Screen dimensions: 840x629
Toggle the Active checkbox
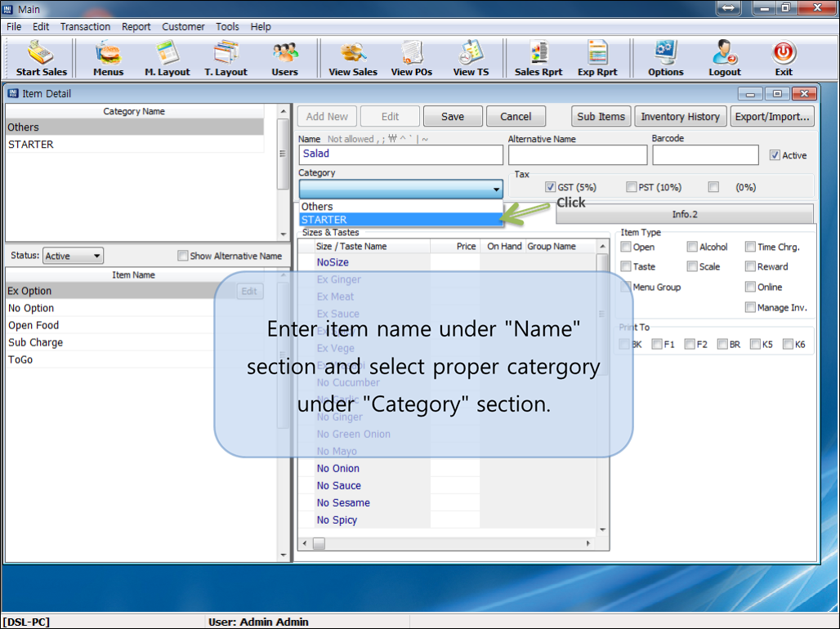click(775, 155)
